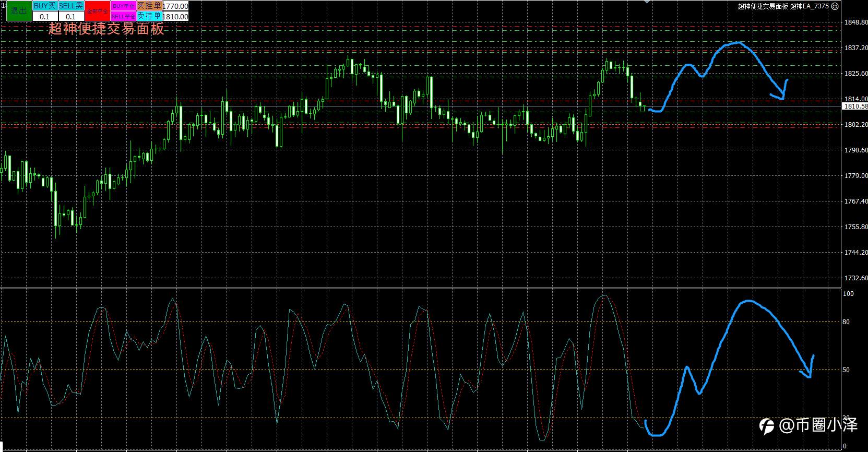Select the 1770.00 buy pending price field
The height and width of the screenshot is (452, 868).
click(175, 6)
